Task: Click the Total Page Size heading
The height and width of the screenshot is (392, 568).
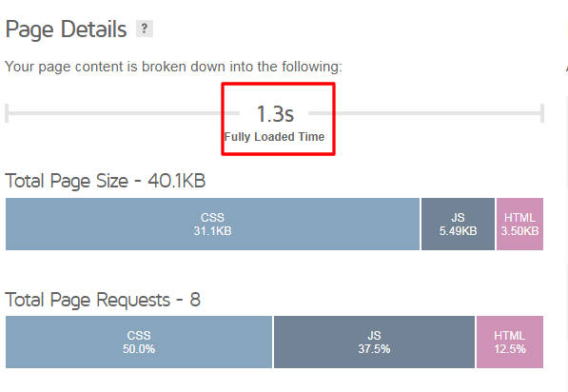Action: [x=105, y=181]
